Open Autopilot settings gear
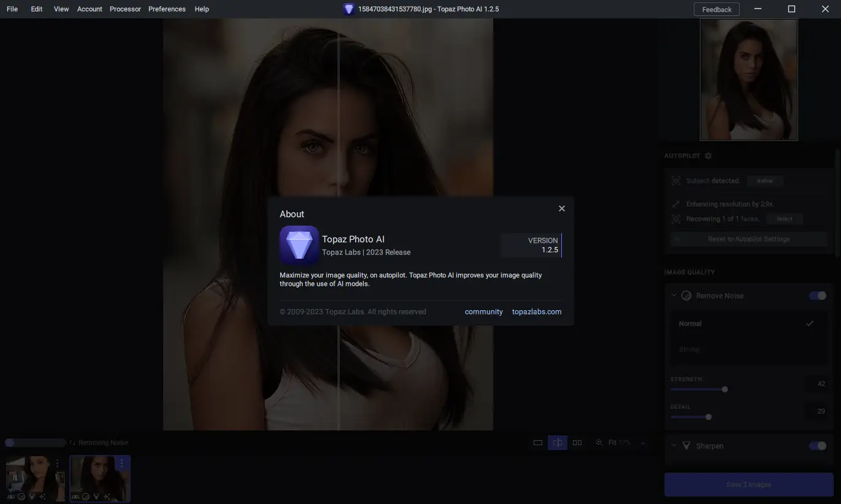The image size is (841, 504). 708,156
